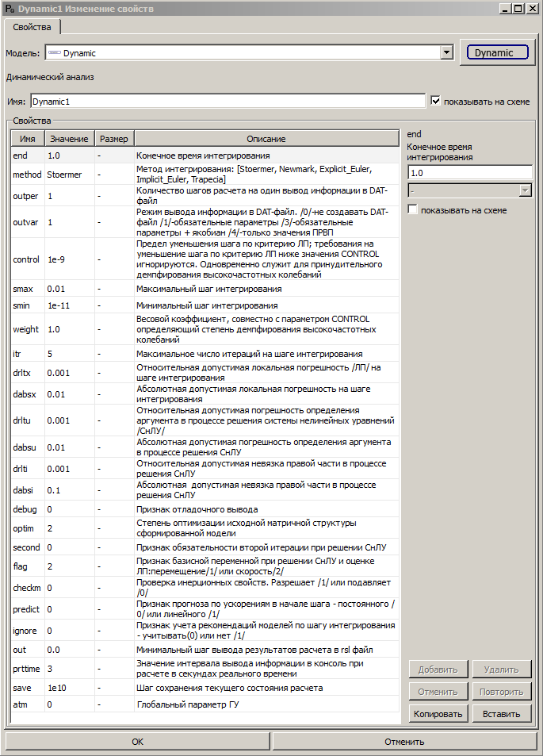
Task: Click the Значение column header
Action: point(67,139)
